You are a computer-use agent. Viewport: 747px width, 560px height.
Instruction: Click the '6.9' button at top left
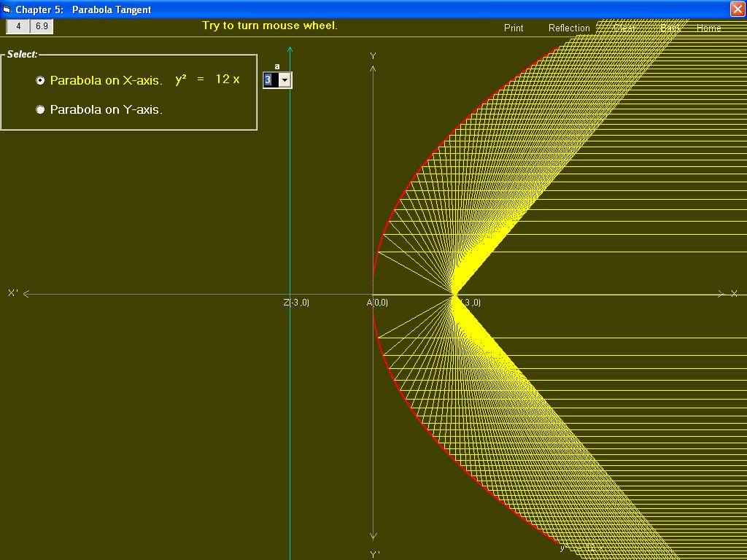(x=42, y=26)
